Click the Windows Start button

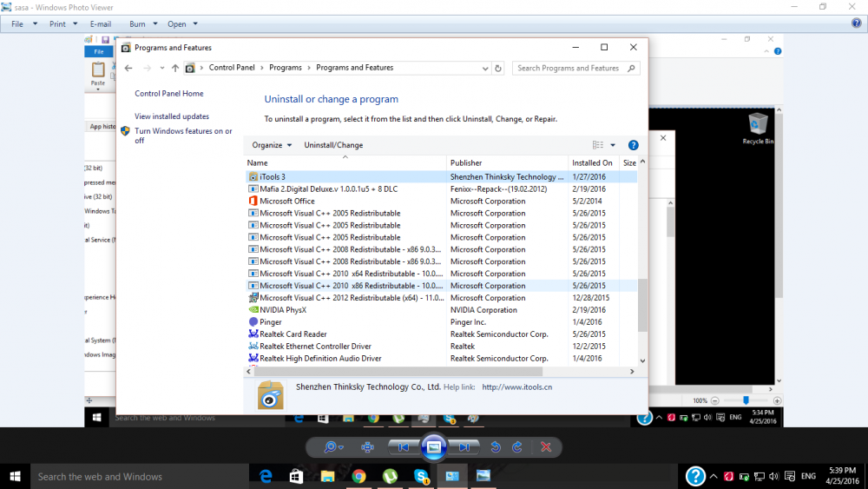[15, 476]
